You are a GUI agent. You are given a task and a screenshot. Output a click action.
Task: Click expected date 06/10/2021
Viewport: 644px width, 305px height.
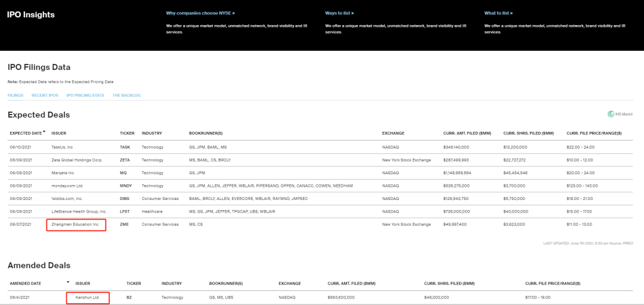[x=20, y=147]
